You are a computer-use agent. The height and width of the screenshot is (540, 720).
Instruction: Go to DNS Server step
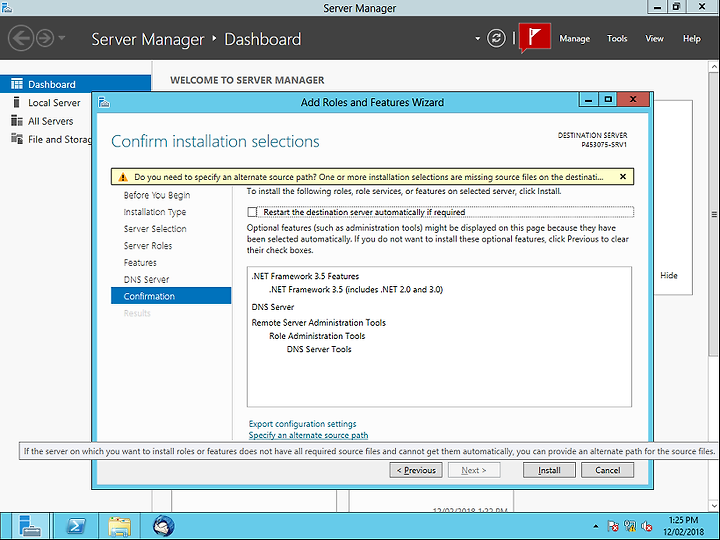coord(146,280)
